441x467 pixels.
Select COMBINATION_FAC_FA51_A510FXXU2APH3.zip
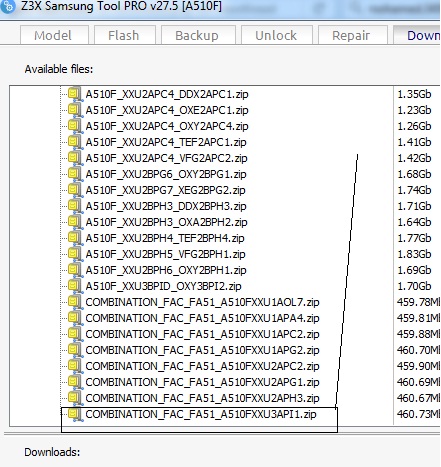202,398
